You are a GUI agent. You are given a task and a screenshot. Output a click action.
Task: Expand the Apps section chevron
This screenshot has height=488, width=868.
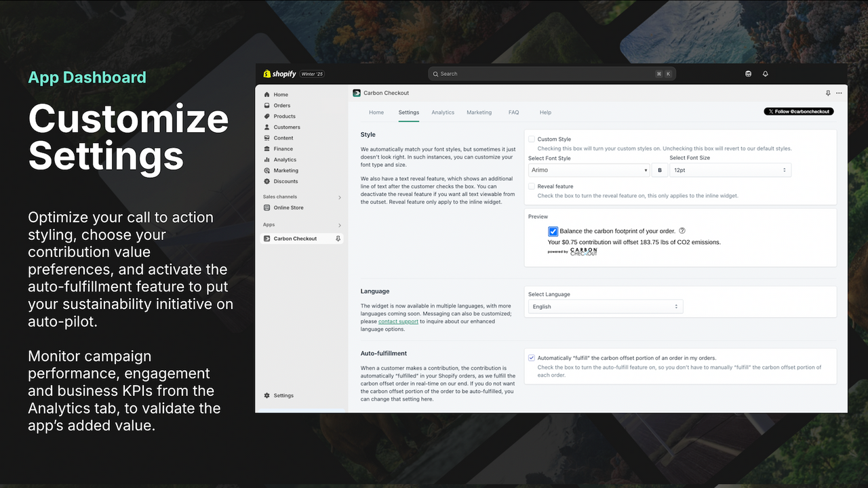pos(340,225)
